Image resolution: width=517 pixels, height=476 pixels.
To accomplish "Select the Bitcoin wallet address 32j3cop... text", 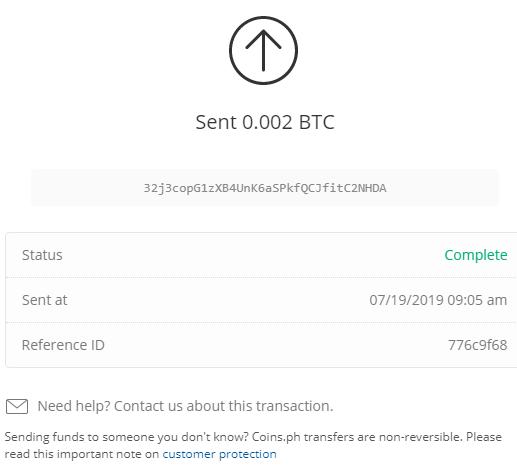I will tap(265, 188).
